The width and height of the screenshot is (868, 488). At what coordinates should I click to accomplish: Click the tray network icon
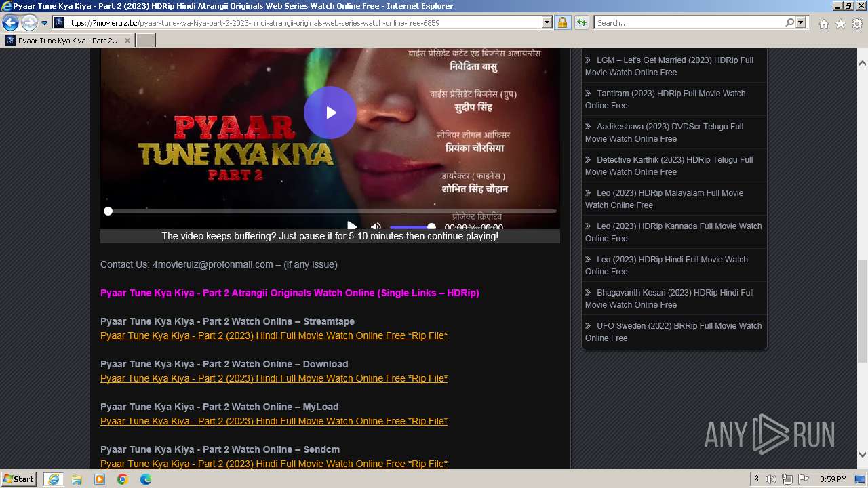click(787, 479)
